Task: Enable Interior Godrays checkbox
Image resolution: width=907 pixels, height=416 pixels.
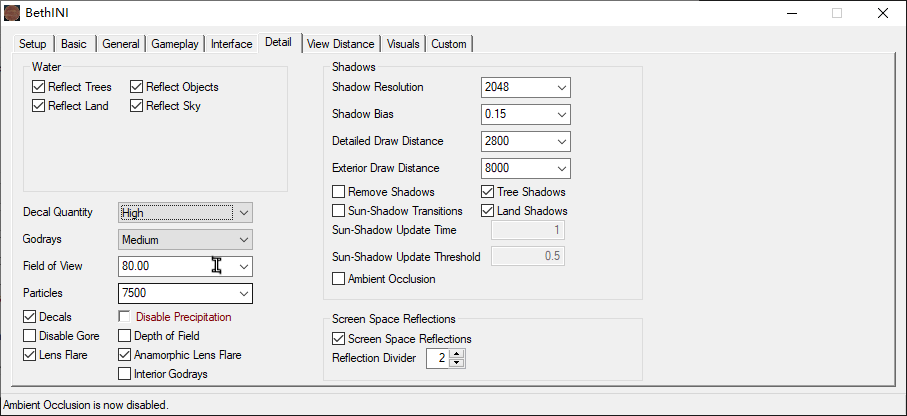Action: 124,374
